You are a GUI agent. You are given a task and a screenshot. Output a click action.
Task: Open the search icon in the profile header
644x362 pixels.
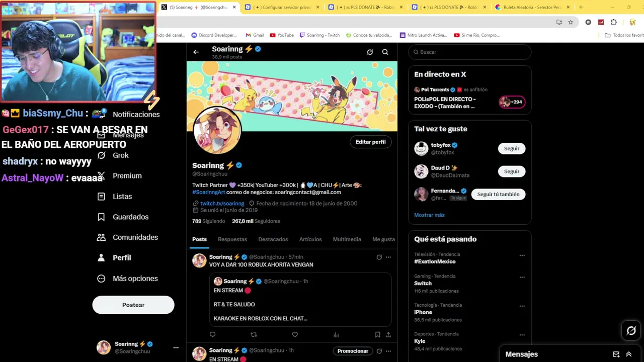coord(385,52)
